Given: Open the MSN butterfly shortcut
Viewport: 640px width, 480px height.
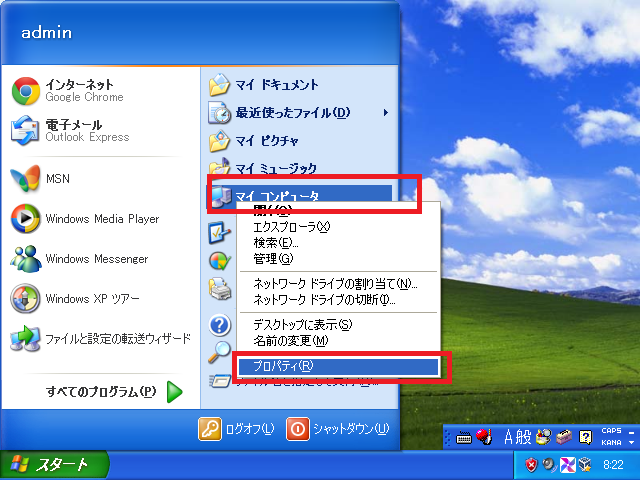Looking at the screenshot, I should tap(101, 179).
